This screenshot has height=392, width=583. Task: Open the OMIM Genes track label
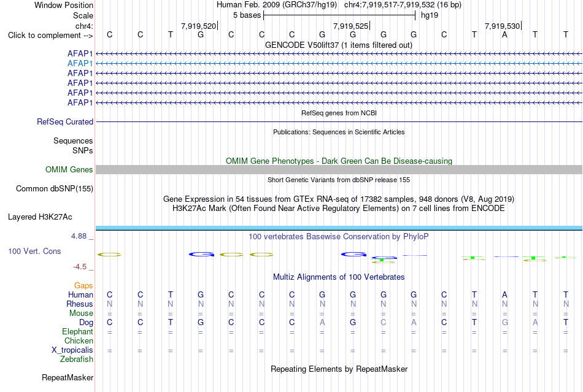[x=69, y=170]
